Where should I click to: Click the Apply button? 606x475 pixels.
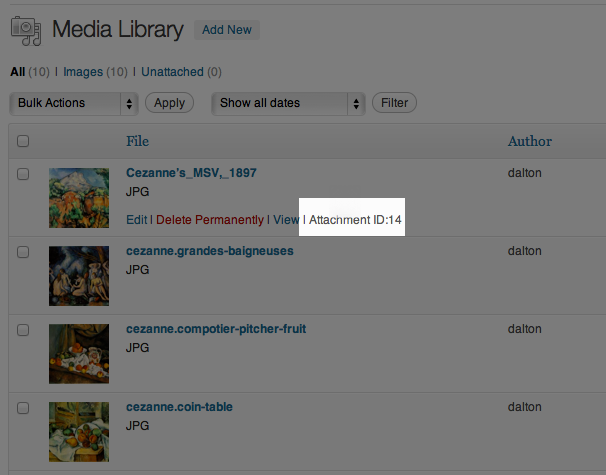tap(169, 103)
